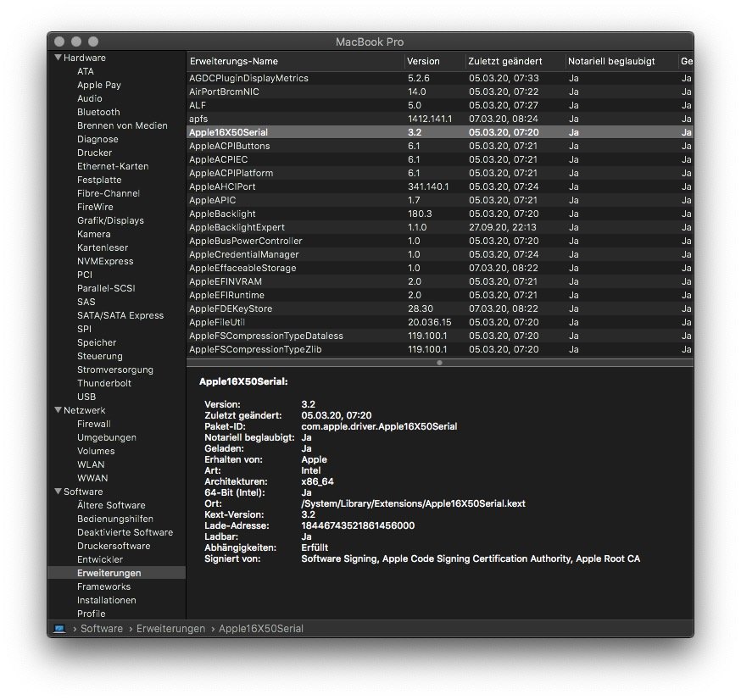Open the Thunderbolt hardware entry
741x700 pixels.
103,383
